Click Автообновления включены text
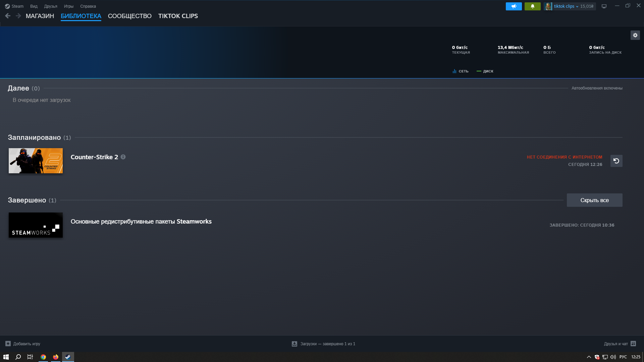The image size is (644, 362). tap(597, 88)
